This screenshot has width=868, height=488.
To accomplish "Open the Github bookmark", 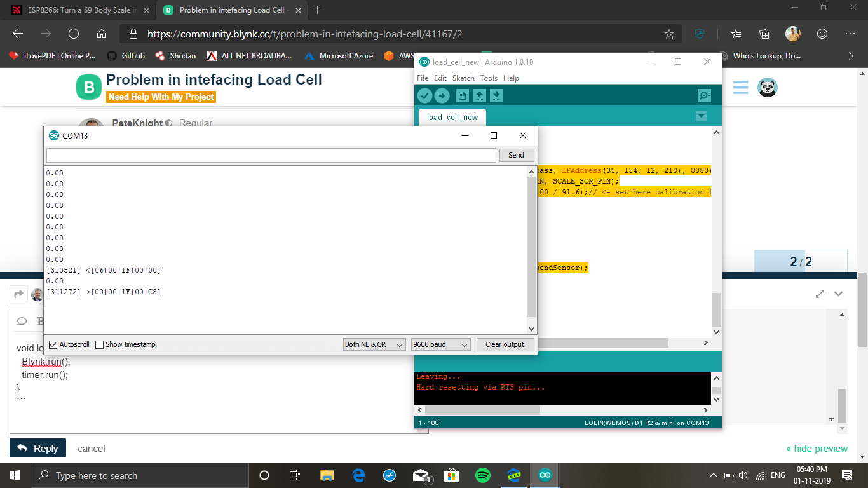I will (x=126, y=56).
